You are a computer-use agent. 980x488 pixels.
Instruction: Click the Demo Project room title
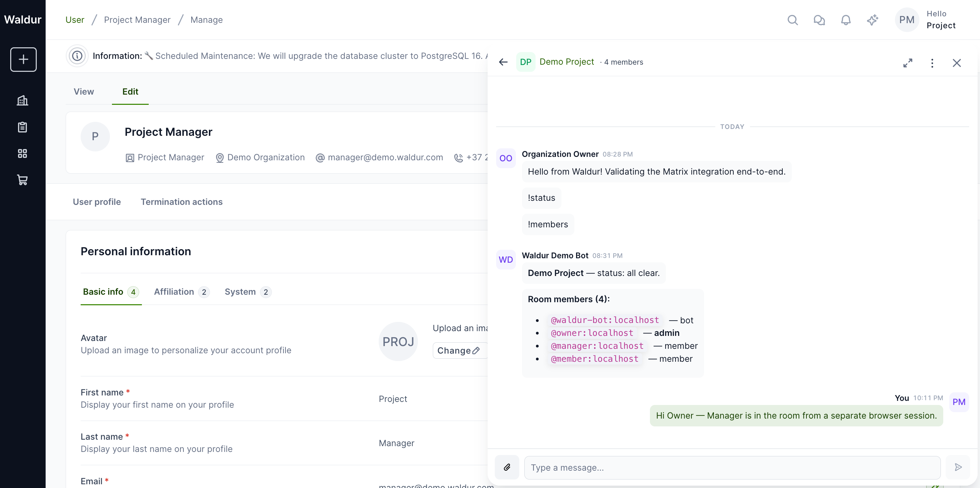pyautogui.click(x=567, y=62)
